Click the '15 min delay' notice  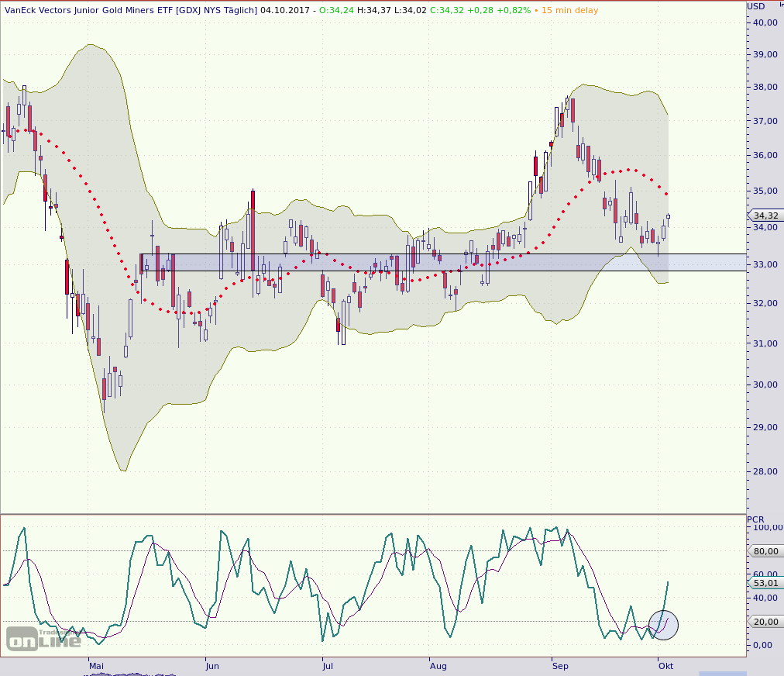[x=569, y=10]
